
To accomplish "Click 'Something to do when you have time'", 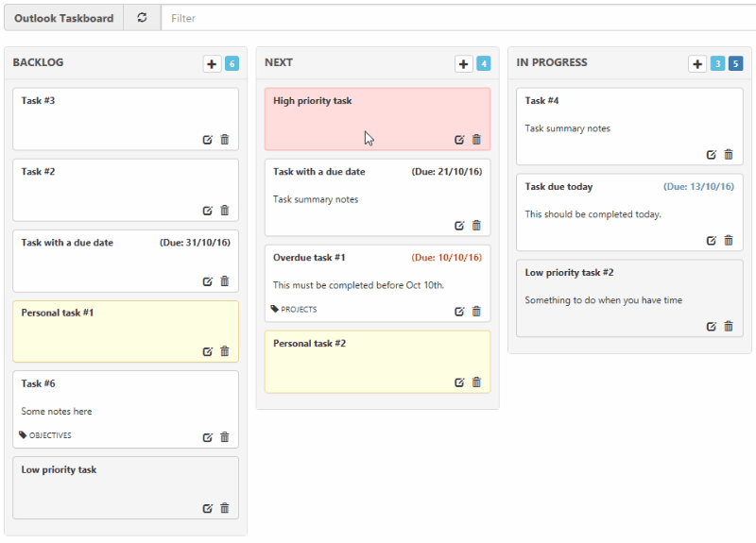I will click(604, 300).
